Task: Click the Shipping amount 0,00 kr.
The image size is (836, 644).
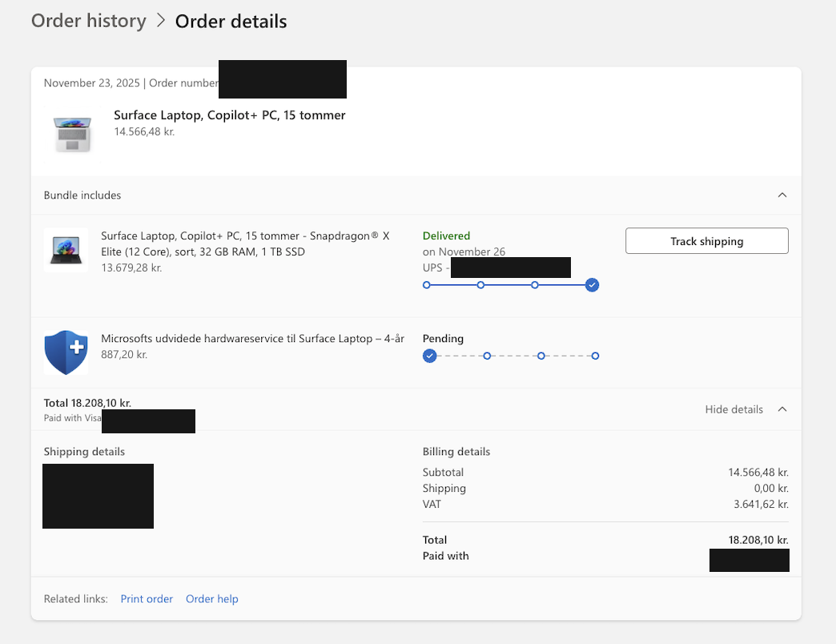Action: tap(771, 489)
